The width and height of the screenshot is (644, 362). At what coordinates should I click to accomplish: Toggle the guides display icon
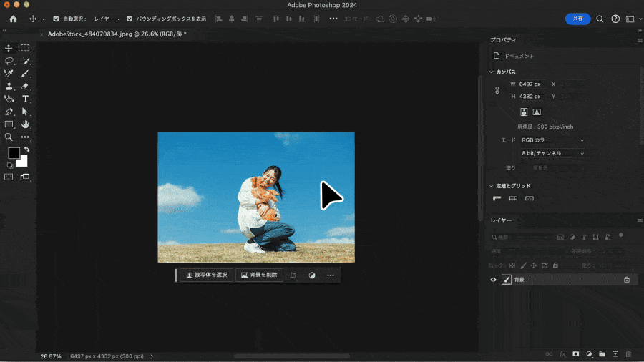(530, 199)
